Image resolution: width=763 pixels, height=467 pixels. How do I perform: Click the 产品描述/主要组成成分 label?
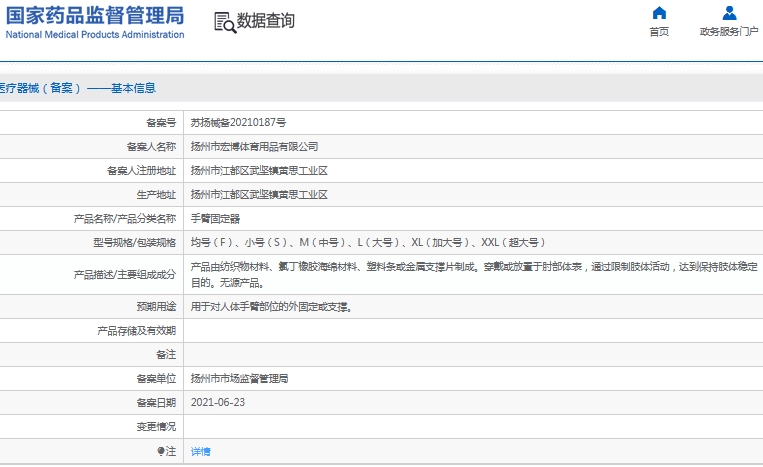pyautogui.click(x=125, y=275)
